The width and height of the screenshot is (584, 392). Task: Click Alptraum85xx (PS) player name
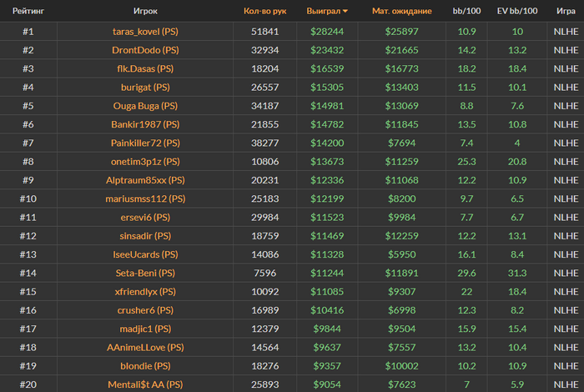click(145, 180)
